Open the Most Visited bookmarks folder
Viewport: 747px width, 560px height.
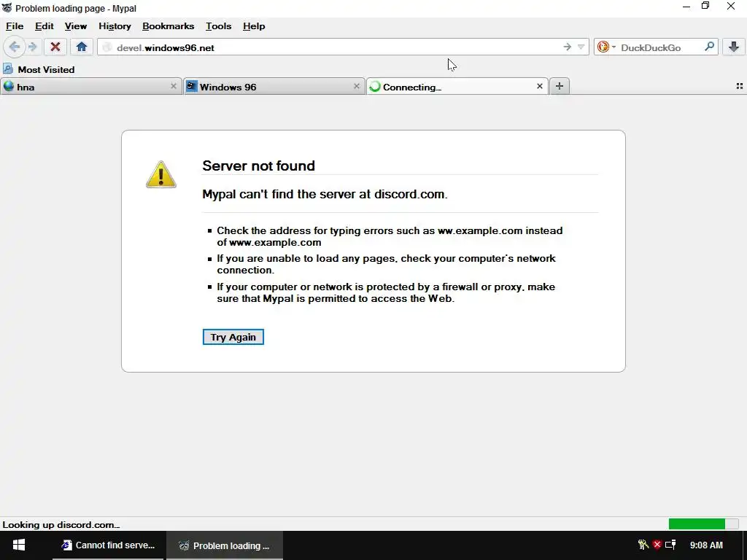click(39, 69)
